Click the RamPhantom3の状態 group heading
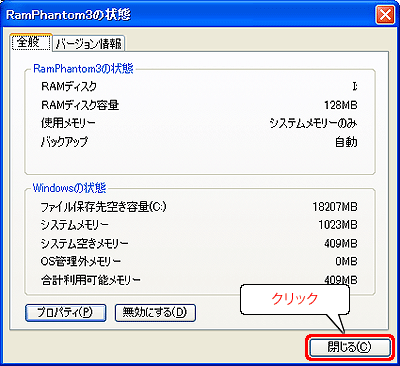400x366 pixels. [x=83, y=69]
